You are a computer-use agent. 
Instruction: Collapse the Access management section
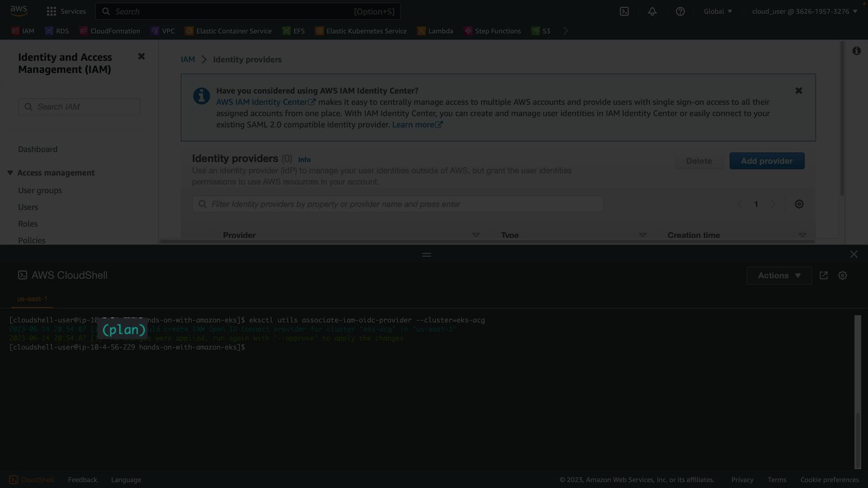coord(10,173)
